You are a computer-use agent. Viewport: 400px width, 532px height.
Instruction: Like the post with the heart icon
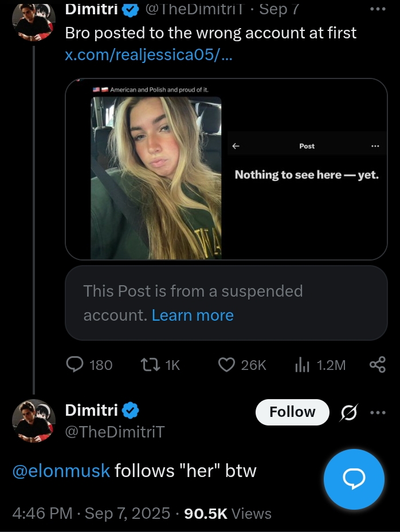tap(228, 365)
